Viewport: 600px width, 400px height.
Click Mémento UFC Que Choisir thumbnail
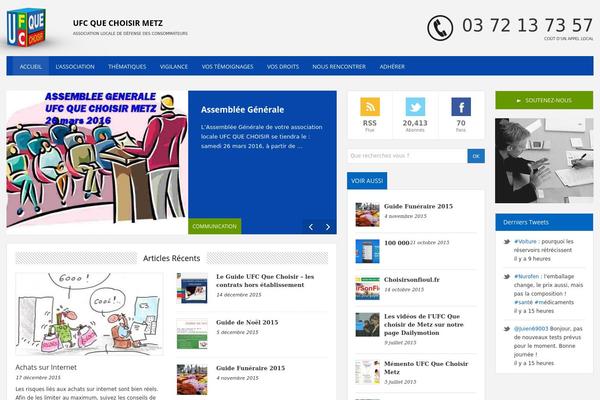tap(367, 372)
